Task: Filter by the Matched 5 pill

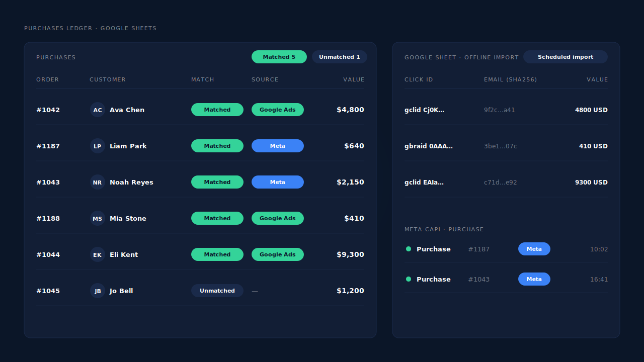Action: (x=279, y=57)
